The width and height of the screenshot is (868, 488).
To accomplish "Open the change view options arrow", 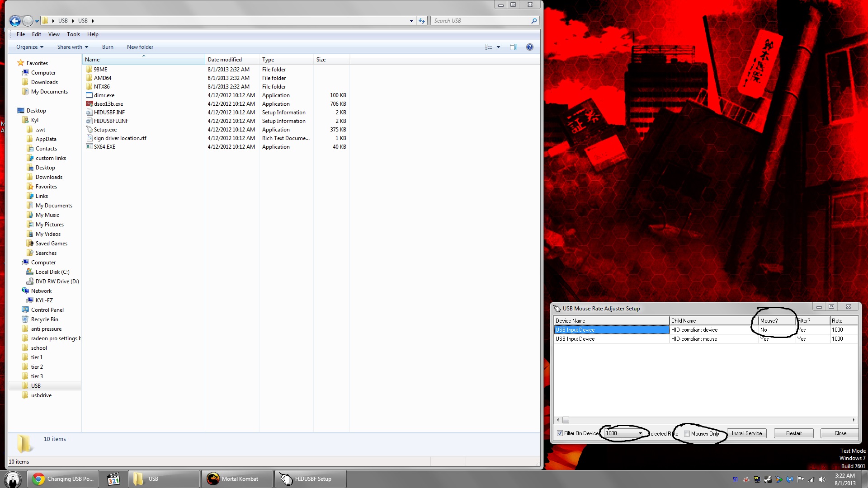I will 498,47.
